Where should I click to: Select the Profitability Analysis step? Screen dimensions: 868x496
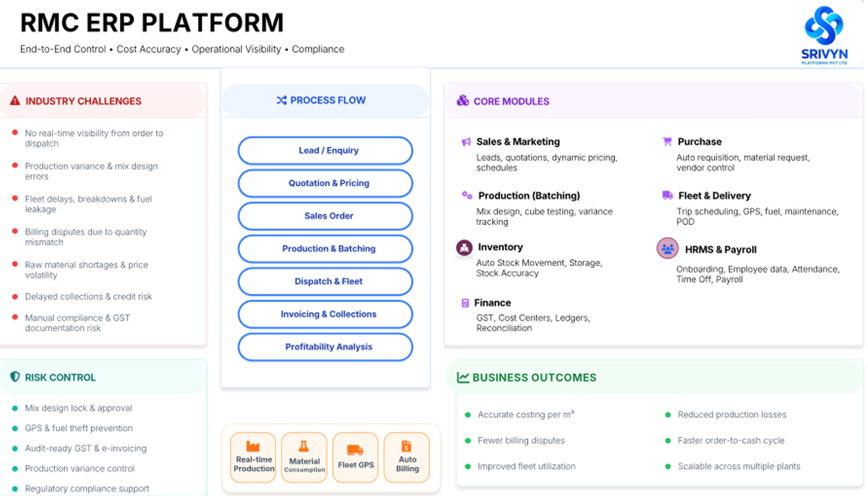click(x=325, y=347)
